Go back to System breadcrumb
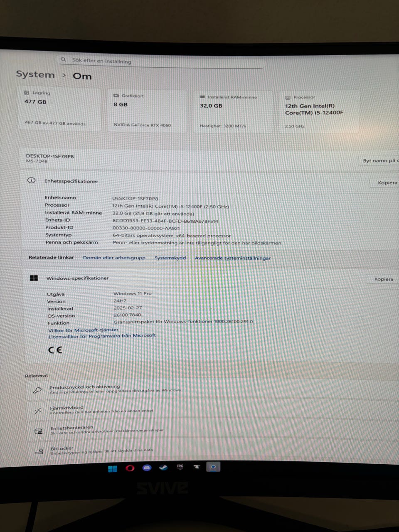Image resolution: width=399 pixels, height=532 pixels. [35, 74]
